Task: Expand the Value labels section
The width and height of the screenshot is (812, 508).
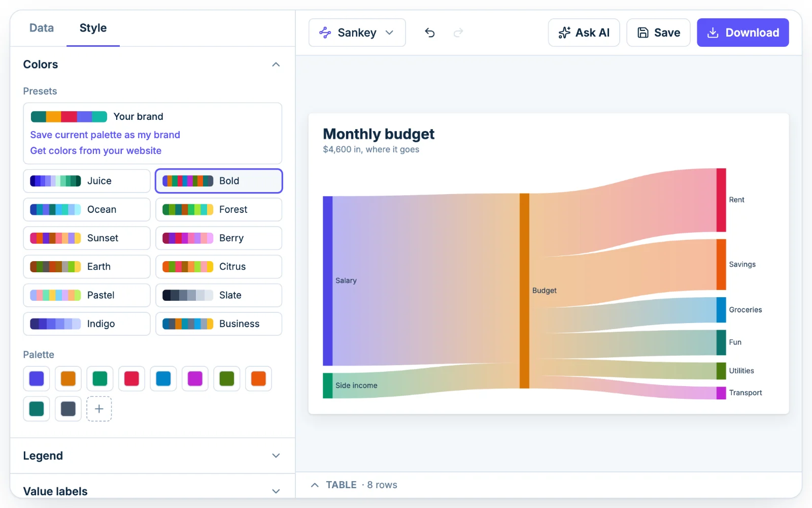Action: (152, 491)
